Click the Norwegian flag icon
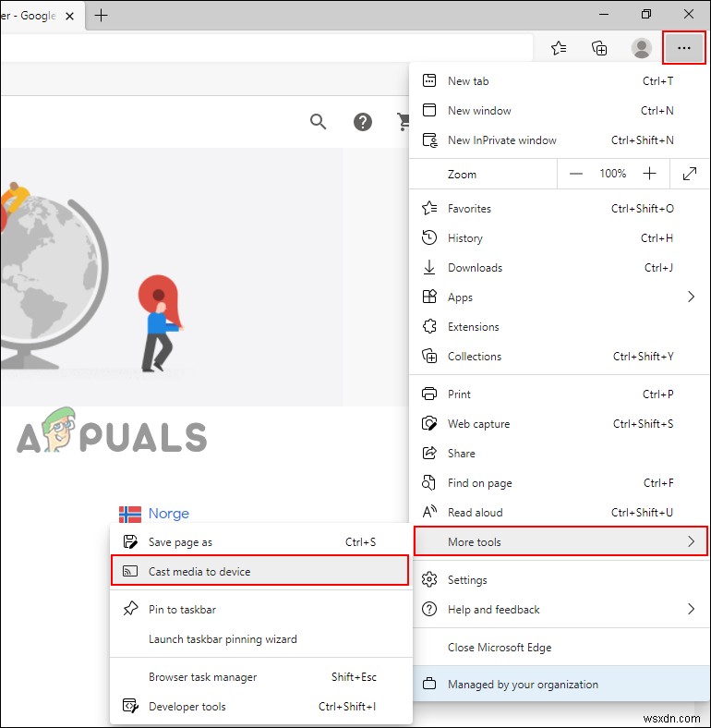The width and height of the screenshot is (711, 728). [x=130, y=514]
